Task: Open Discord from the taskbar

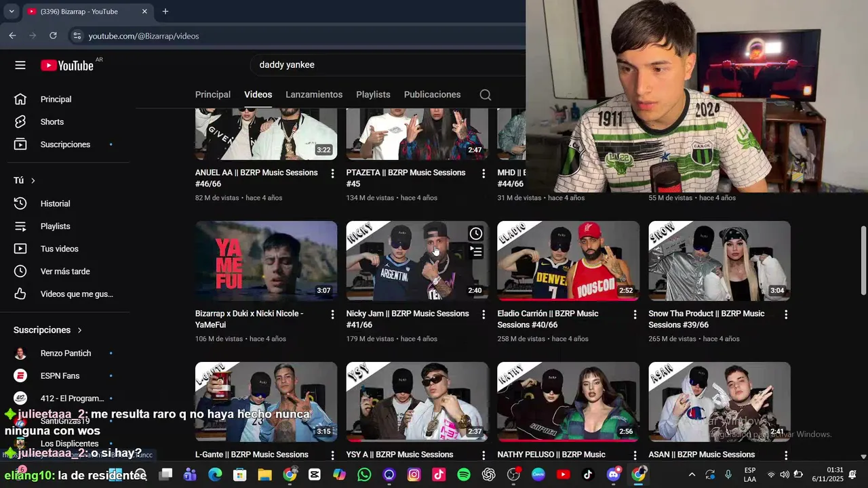Action: (613, 474)
